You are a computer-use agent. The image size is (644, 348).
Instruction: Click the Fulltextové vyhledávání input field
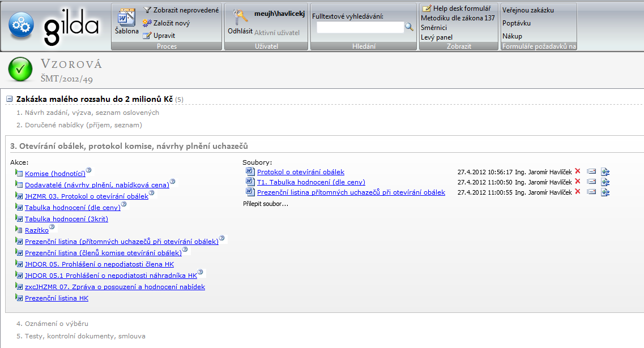pyautogui.click(x=360, y=27)
